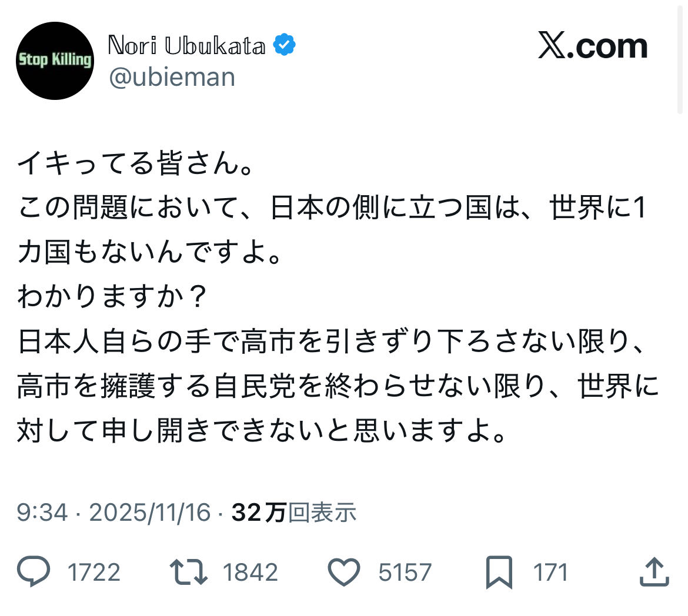Click the 171 bookmarks count
688x616 pixels.
pyautogui.click(x=550, y=573)
